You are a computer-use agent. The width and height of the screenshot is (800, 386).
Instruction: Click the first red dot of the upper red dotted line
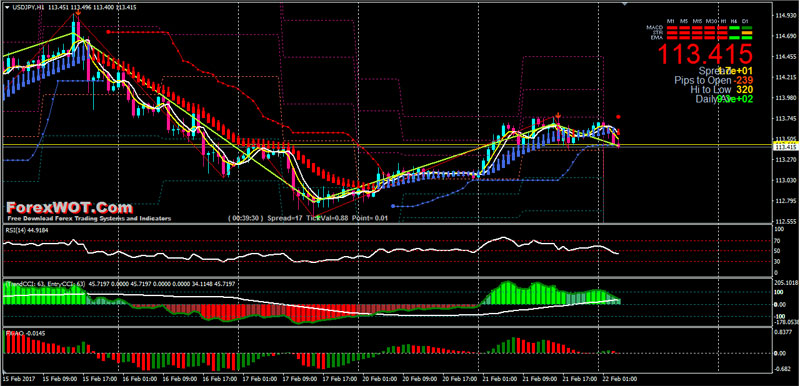[x=108, y=32]
